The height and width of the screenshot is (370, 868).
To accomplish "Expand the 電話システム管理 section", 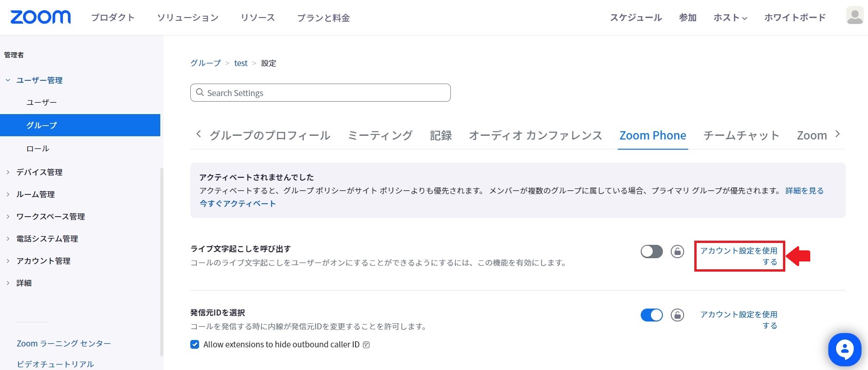I will point(8,239).
